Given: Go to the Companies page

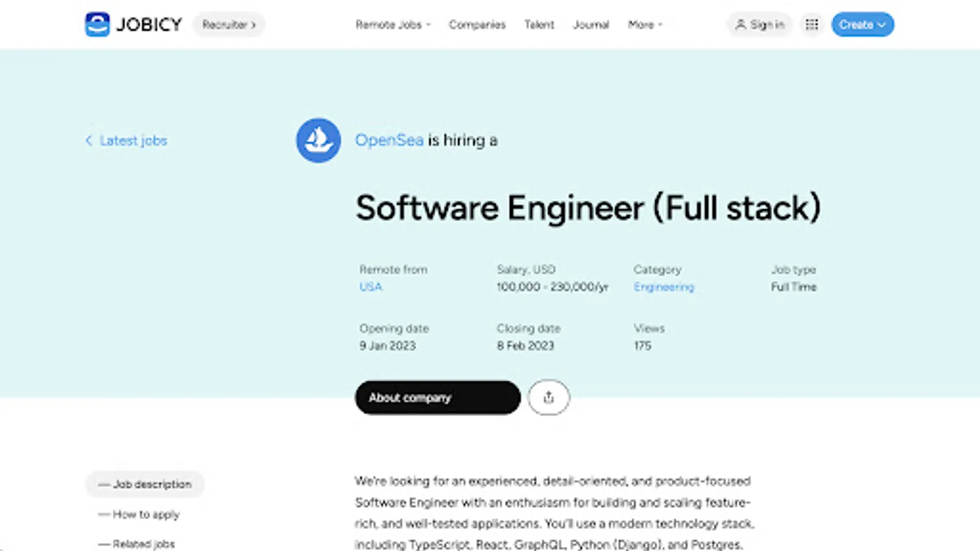Looking at the screenshot, I should (477, 24).
